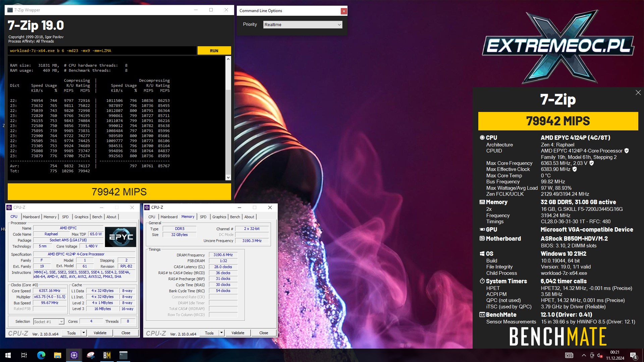Viewport: 644px width, 362px height.
Task: Open About tab in left CPU-Z
Action: [111, 217]
